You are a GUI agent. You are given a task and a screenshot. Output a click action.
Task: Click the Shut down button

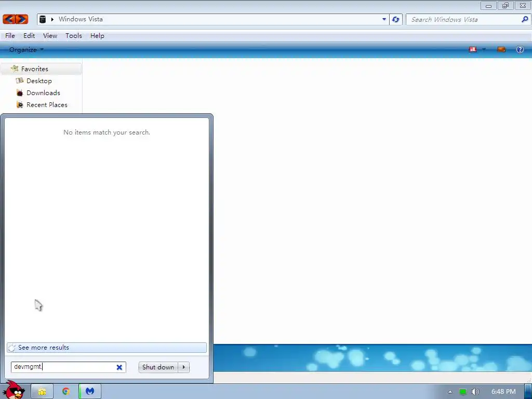click(158, 367)
